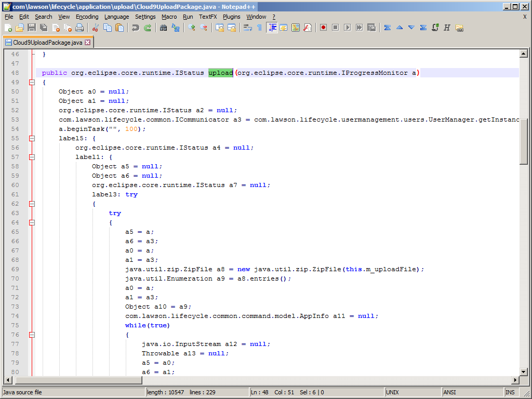Viewport: 532px width, 399px height.
Task: Close the Cloud9UploadPackage.java tab
Action: coord(87,42)
